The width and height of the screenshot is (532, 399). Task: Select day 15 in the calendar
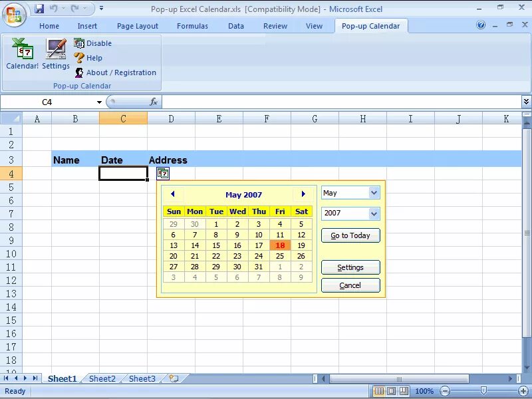[216, 245]
